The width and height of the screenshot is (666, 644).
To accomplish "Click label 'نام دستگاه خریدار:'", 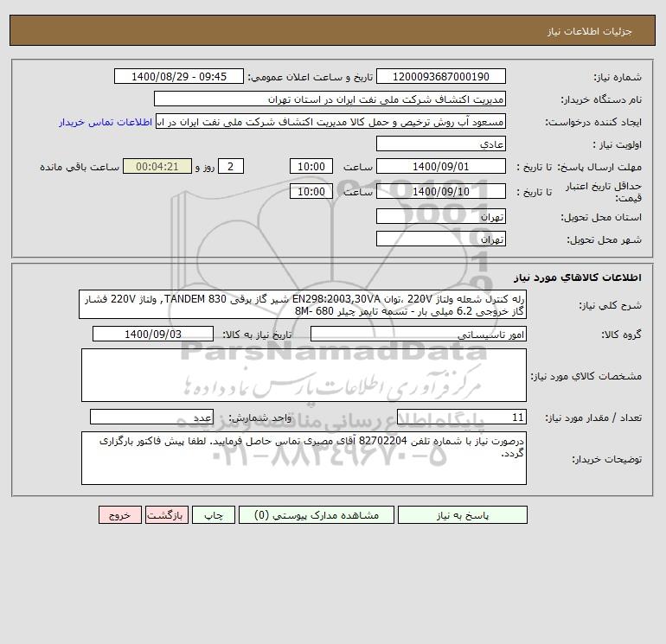I will click(601, 99).
